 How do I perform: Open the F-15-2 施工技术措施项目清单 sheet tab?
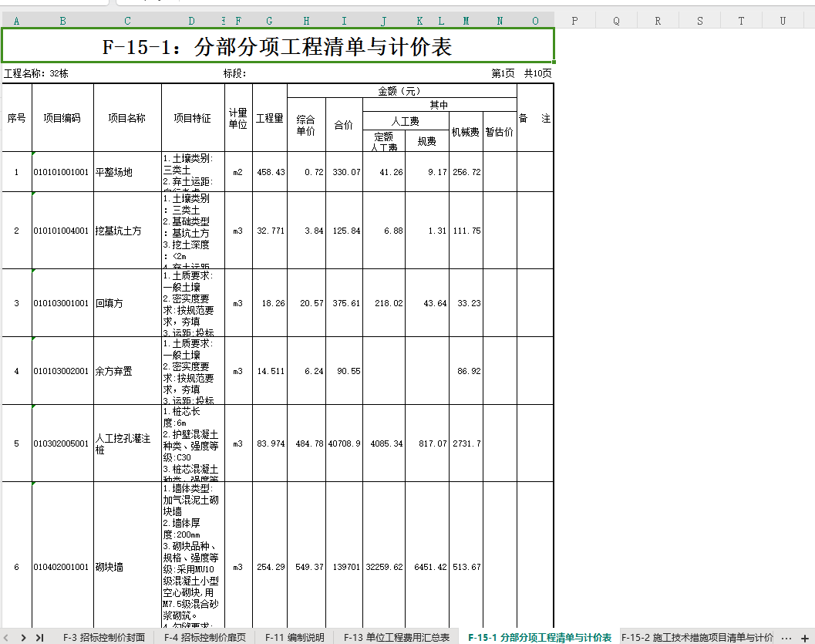[x=697, y=637]
